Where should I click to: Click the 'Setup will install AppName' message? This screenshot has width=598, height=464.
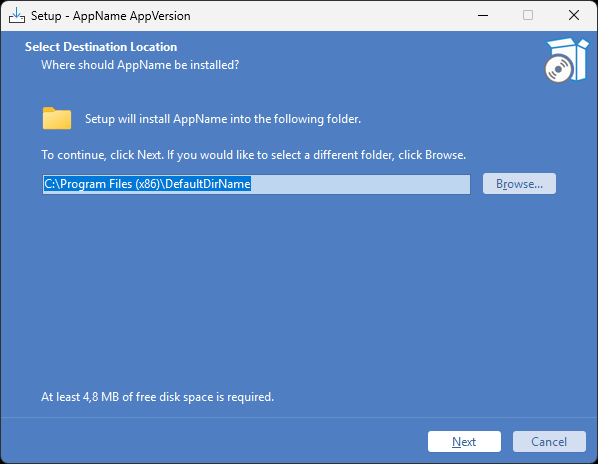click(223, 119)
